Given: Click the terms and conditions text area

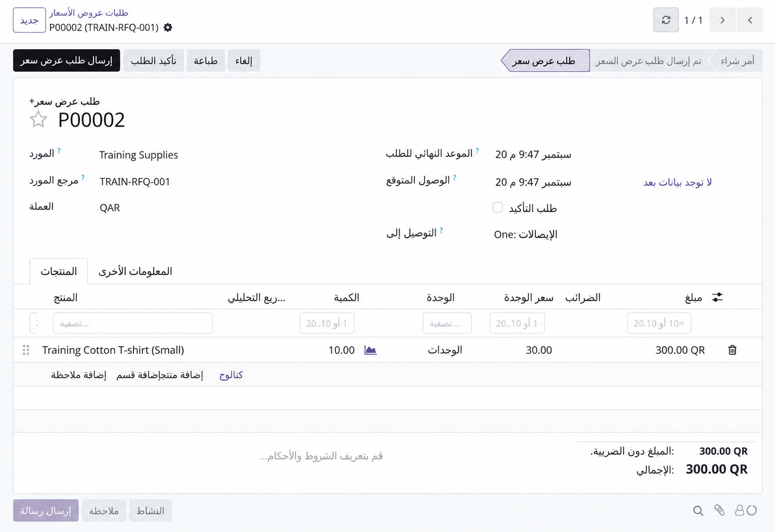Looking at the screenshot, I should [x=321, y=456].
